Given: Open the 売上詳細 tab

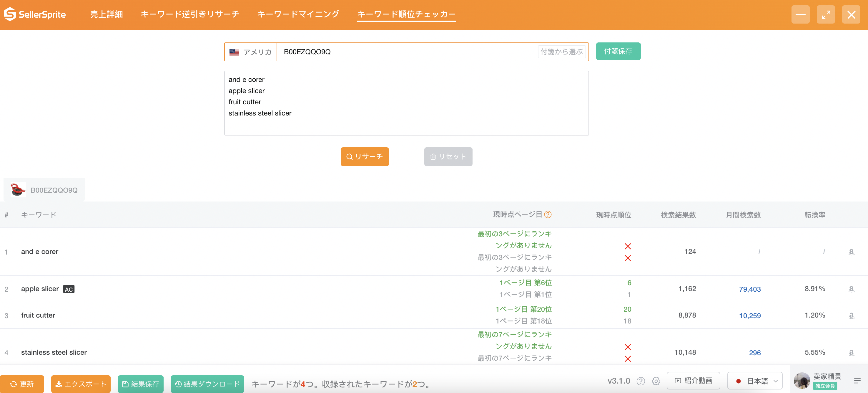Looking at the screenshot, I should pyautogui.click(x=107, y=14).
